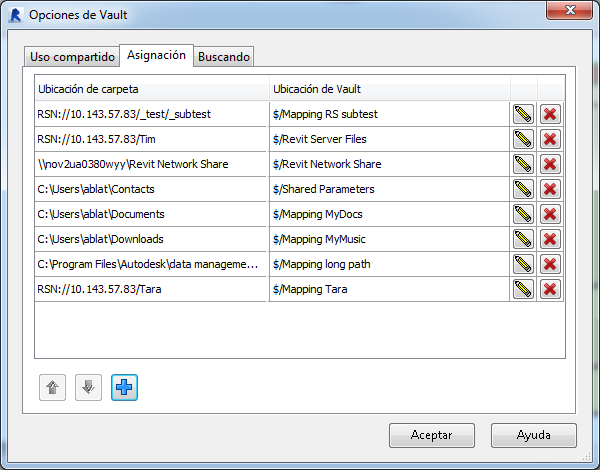Select \\nov2ua0380wyy\Revit Network Share path

coord(151,164)
